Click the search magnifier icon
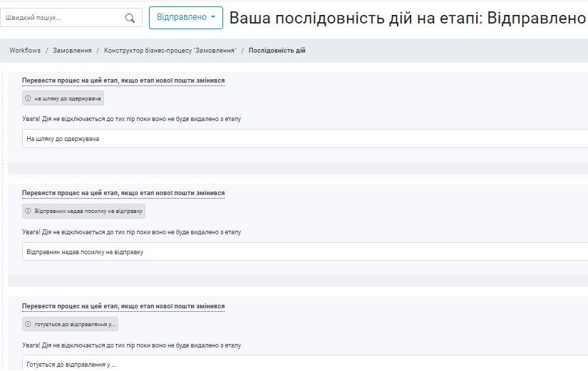 click(130, 18)
